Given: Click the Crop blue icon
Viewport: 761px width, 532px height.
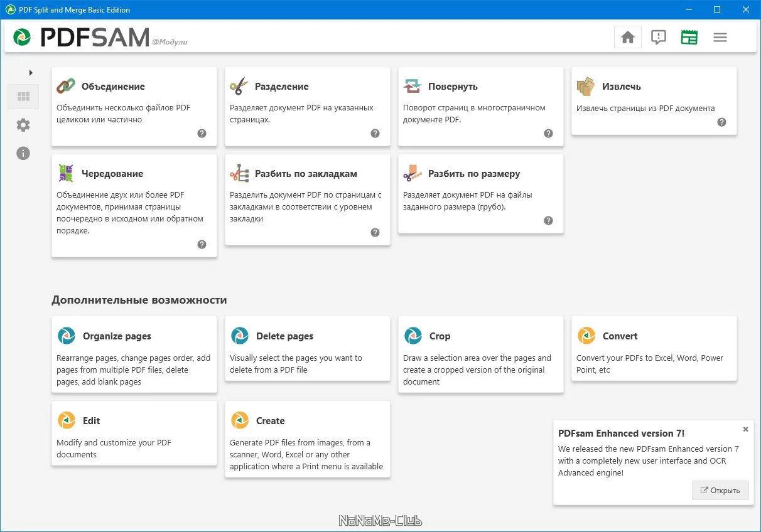Looking at the screenshot, I should coord(413,336).
